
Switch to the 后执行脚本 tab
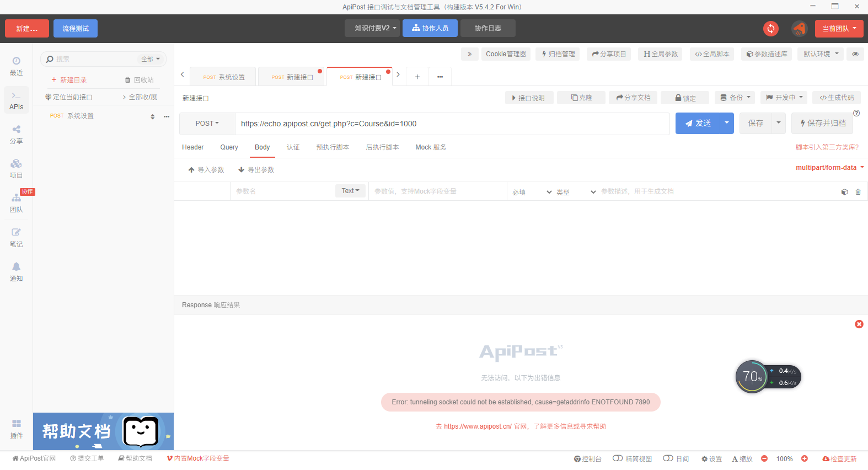382,147
